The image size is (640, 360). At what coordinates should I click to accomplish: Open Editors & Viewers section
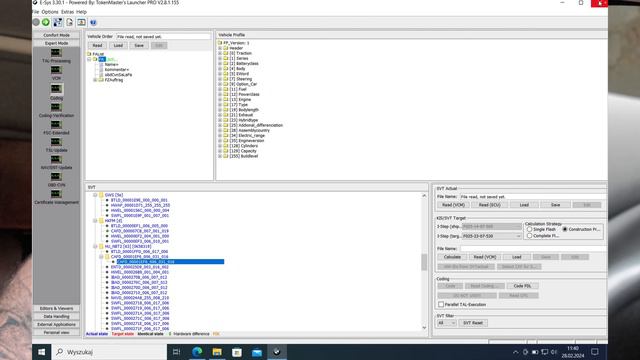56,309
